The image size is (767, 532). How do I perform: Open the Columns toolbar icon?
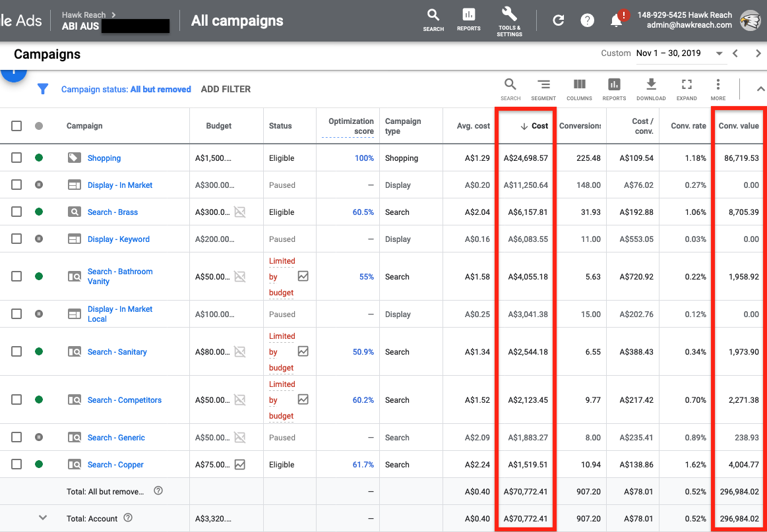tap(579, 89)
